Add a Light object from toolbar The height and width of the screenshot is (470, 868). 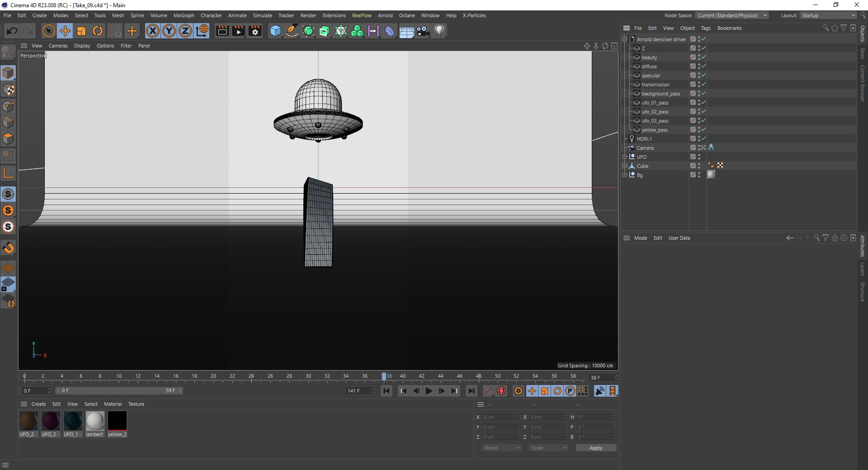click(439, 31)
